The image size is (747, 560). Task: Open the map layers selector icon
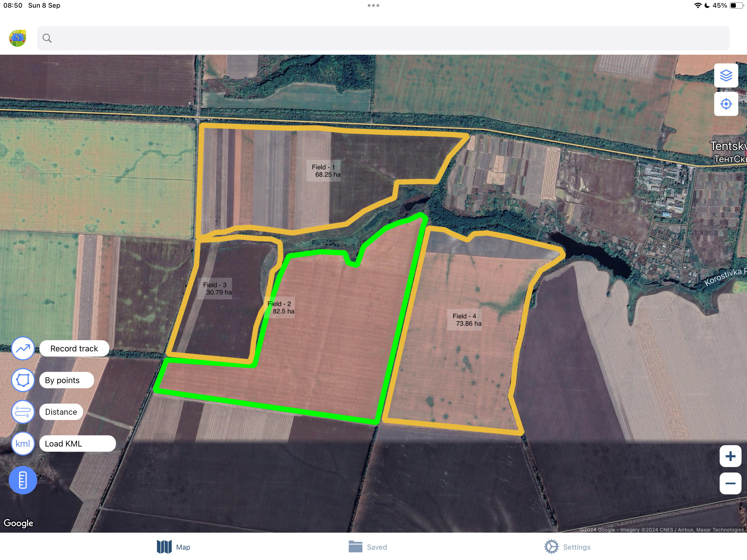(726, 75)
